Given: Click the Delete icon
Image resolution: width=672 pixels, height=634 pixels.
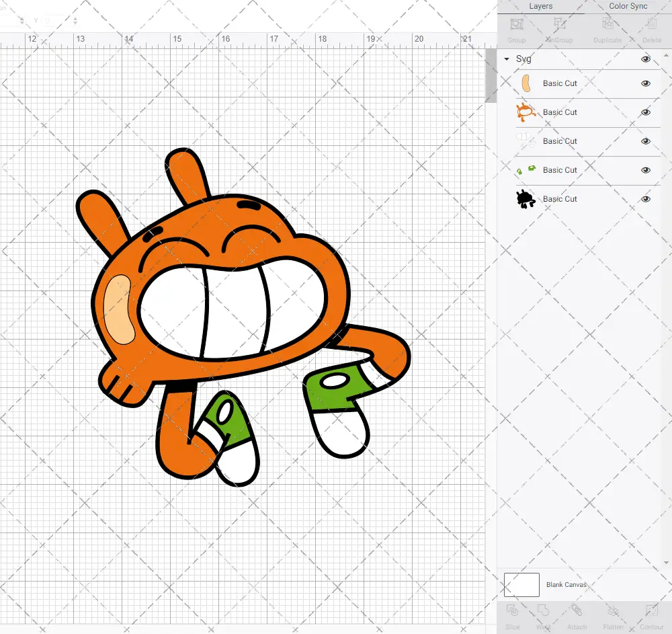Looking at the screenshot, I should point(652,24).
